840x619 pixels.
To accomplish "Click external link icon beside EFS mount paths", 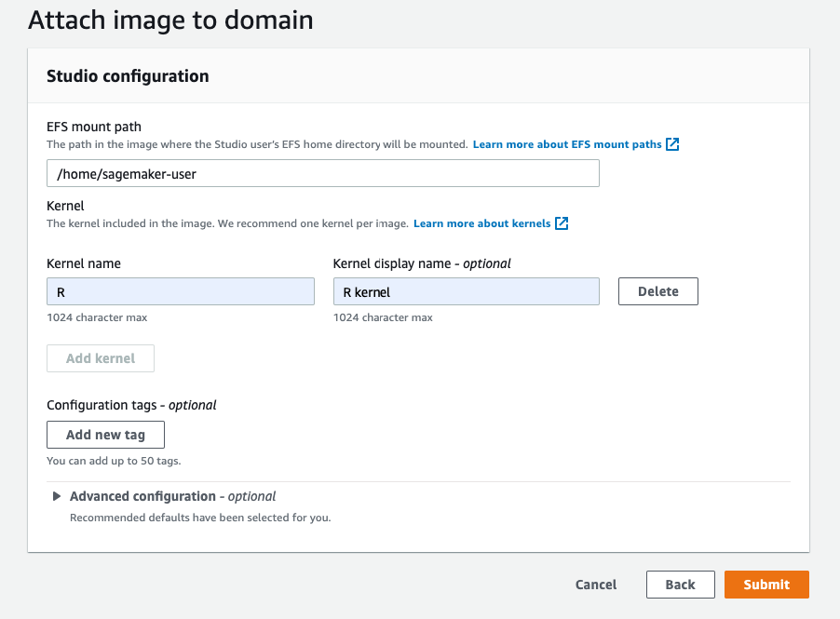I will coord(672,145).
